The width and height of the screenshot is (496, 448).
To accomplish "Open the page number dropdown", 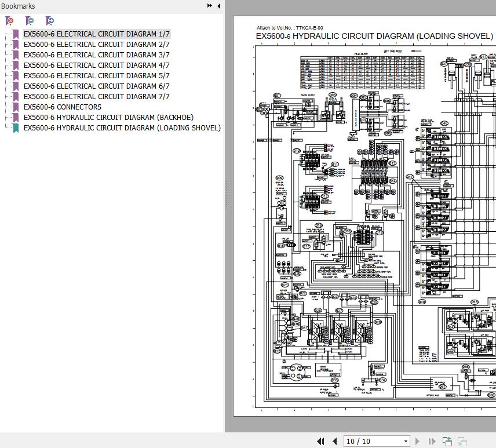I will click(x=406, y=441).
